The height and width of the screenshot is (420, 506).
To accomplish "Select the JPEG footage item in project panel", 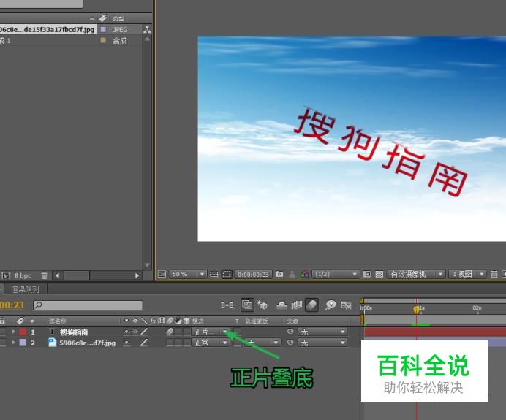I will click(48, 30).
